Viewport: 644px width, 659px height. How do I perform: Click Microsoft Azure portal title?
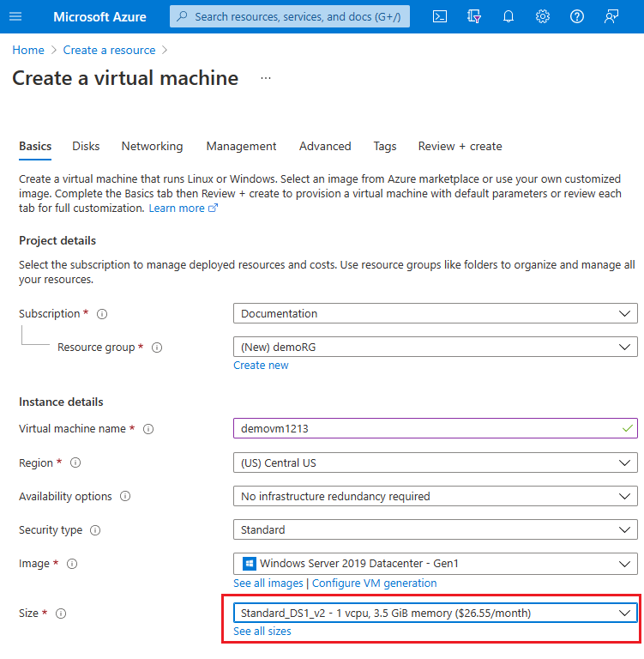click(99, 17)
